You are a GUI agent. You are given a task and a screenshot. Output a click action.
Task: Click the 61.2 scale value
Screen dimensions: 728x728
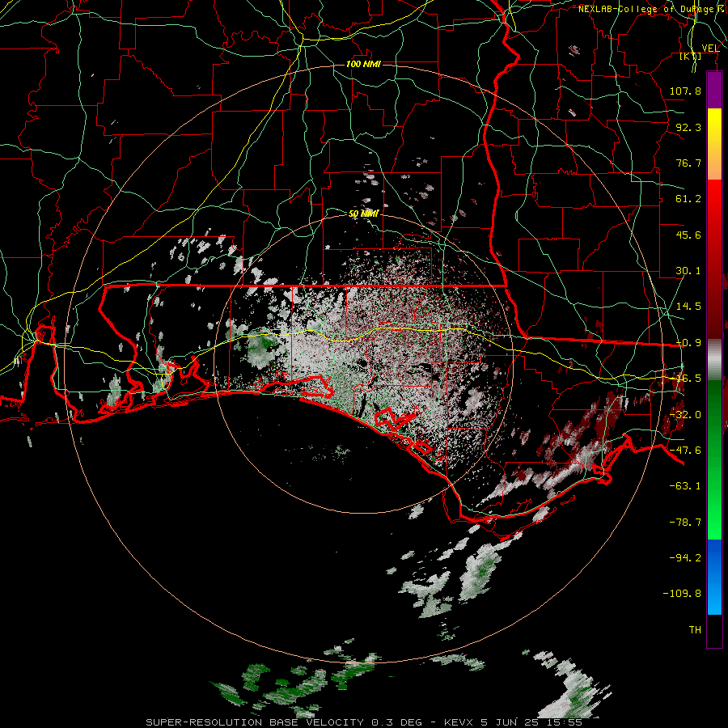tap(688, 199)
